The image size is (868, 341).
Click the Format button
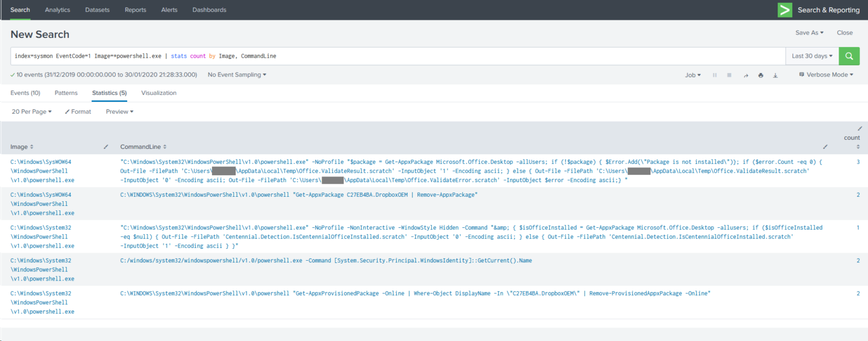(77, 111)
